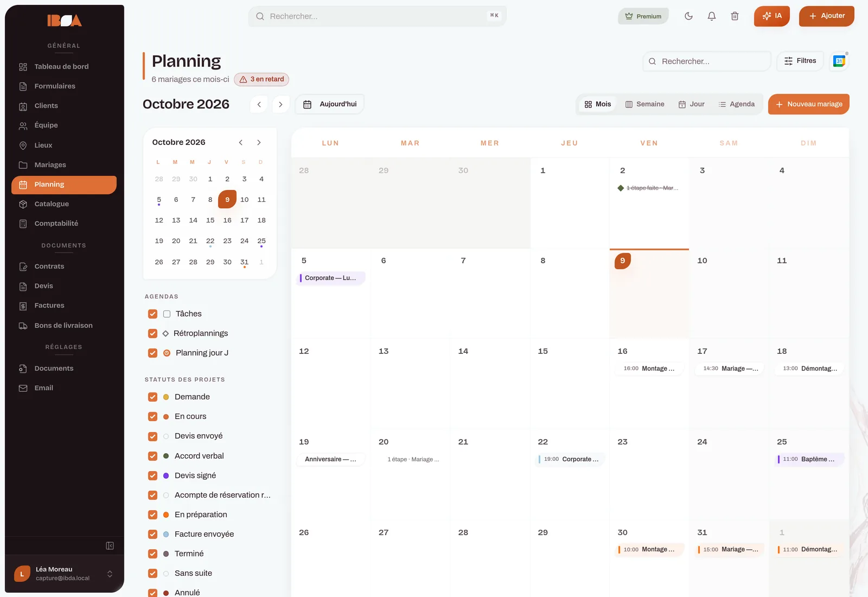
Task: Open trash bin icon
Action: (735, 16)
